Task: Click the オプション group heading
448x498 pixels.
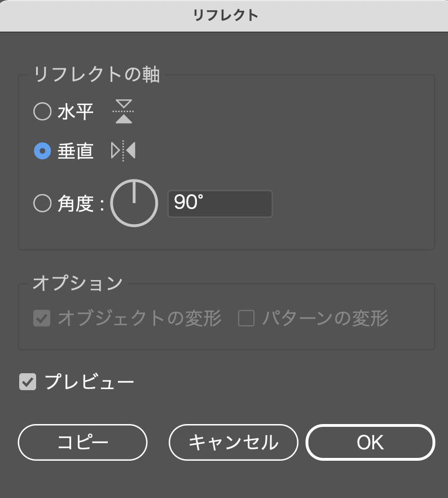Action: click(77, 283)
